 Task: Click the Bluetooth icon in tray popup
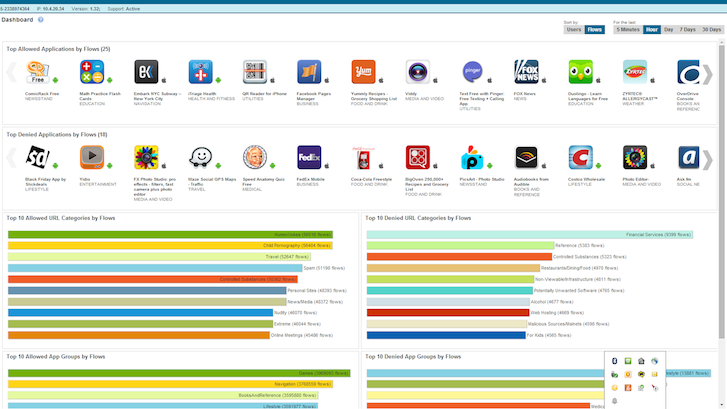click(615, 361)
